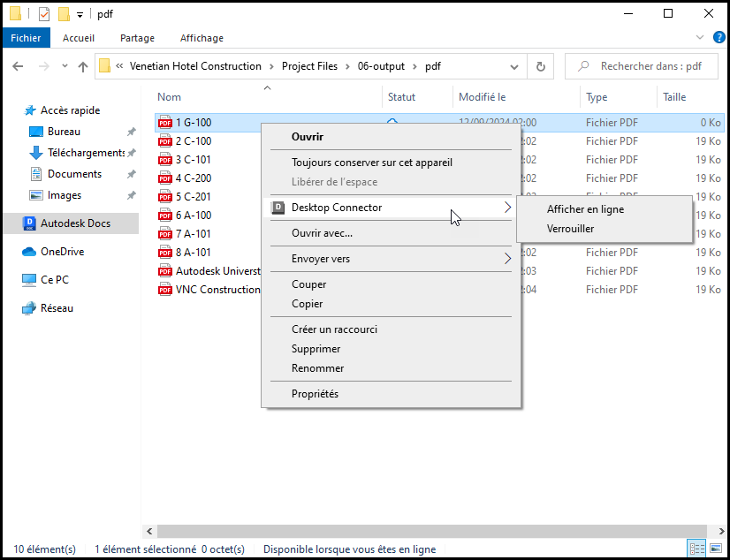The width and height of the screenshot is (730, 560).
Task: Select Créer un raccourci
Action: pyautogui.click(x=391, y=329)
